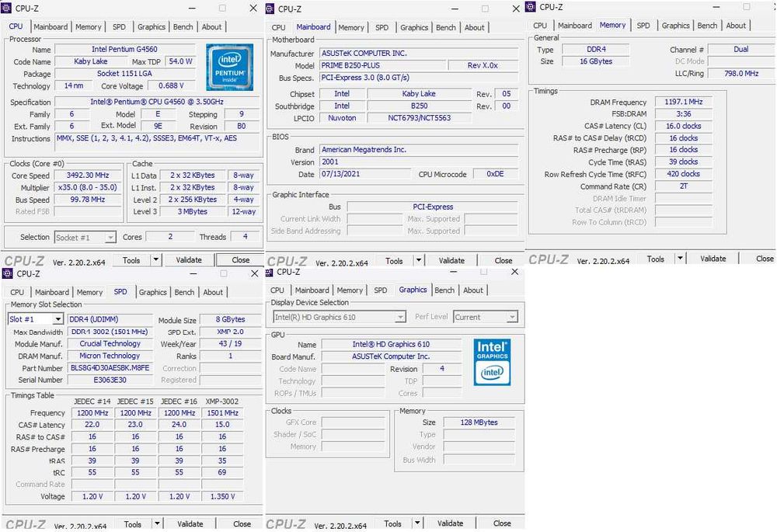Click the Core Speed value 3492.30 MHz
This screenshot has width=777, height=532.
coord(88,176)
